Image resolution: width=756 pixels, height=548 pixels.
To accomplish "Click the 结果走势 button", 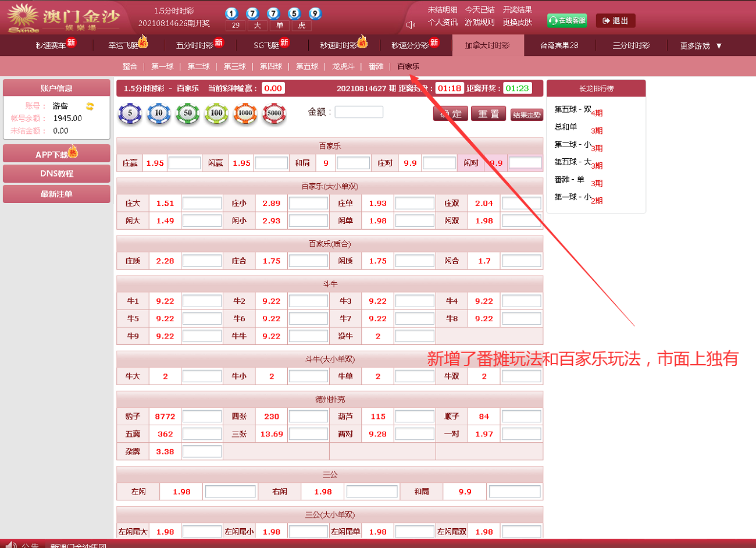I will tap(526, 115).
